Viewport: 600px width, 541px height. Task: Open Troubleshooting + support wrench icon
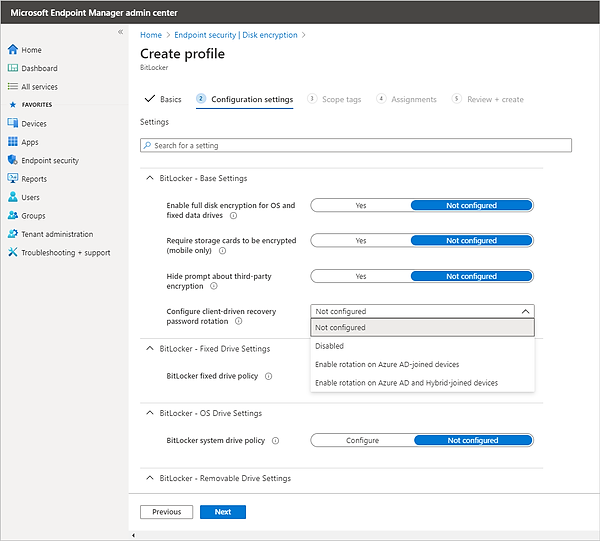13,252
